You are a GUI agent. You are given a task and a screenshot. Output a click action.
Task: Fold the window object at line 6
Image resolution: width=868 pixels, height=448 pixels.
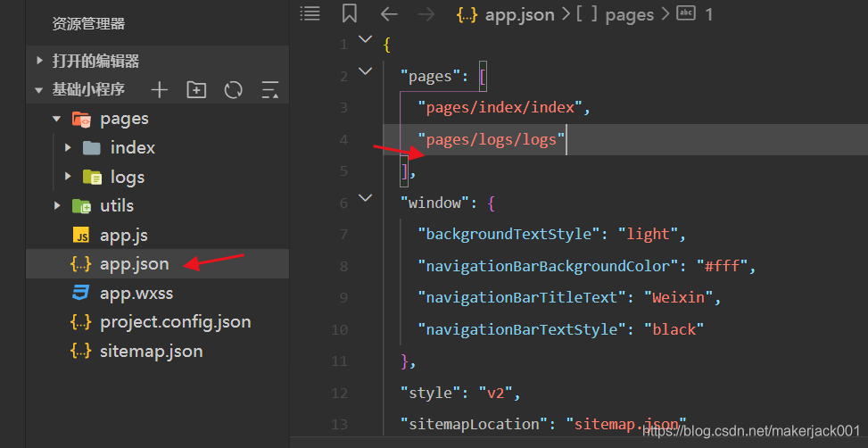(366, 198)
